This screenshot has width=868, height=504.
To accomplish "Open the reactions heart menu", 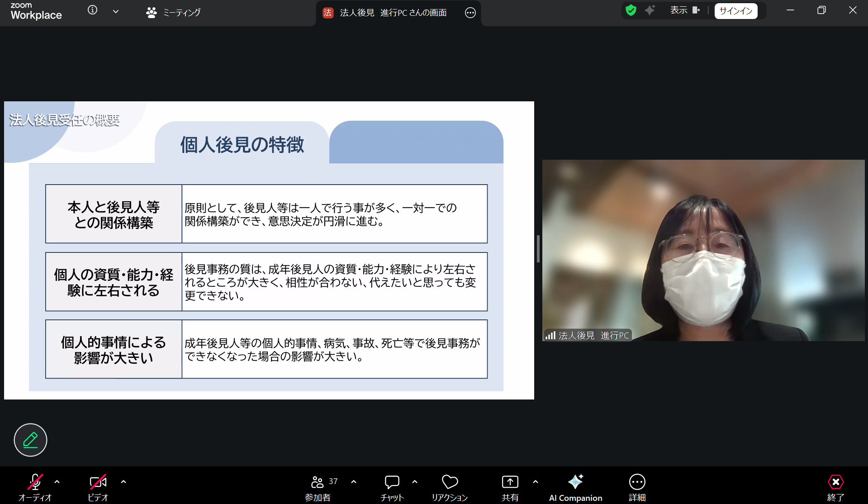I will click(x=450, y=483).
